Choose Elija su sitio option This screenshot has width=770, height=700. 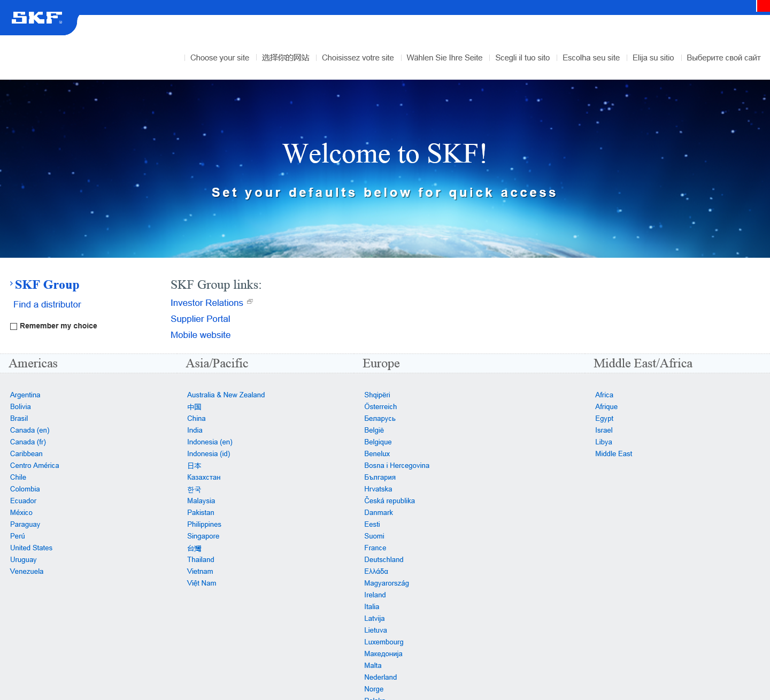tap(653, 58)
